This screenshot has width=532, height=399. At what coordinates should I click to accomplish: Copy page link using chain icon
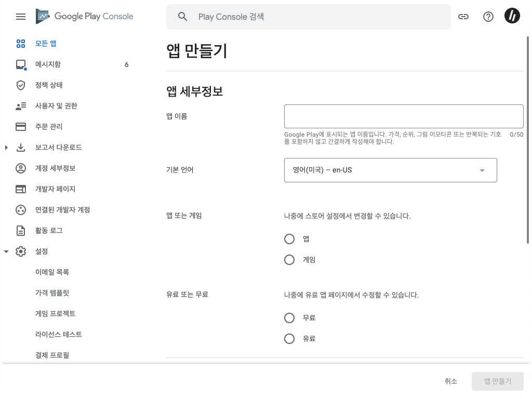(x=463, y=17)
